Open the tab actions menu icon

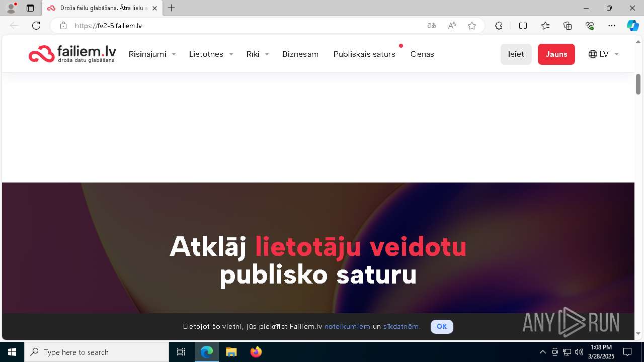click(30, 8)
